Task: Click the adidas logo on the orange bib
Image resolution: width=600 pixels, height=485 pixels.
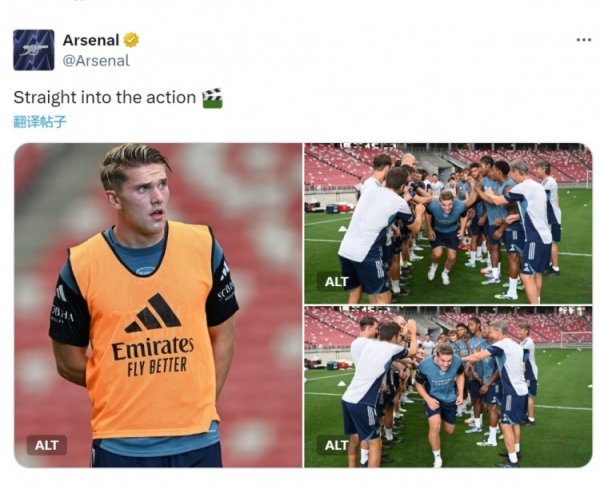Action: tap(152, 314)
